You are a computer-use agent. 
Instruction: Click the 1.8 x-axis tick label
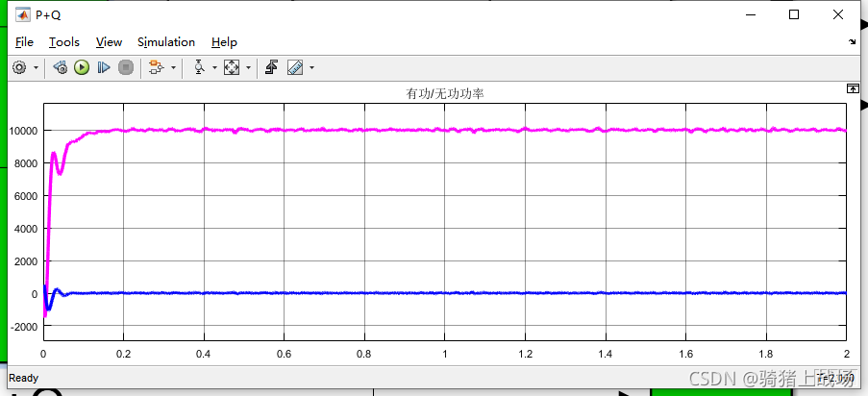[x=766, y=354]
